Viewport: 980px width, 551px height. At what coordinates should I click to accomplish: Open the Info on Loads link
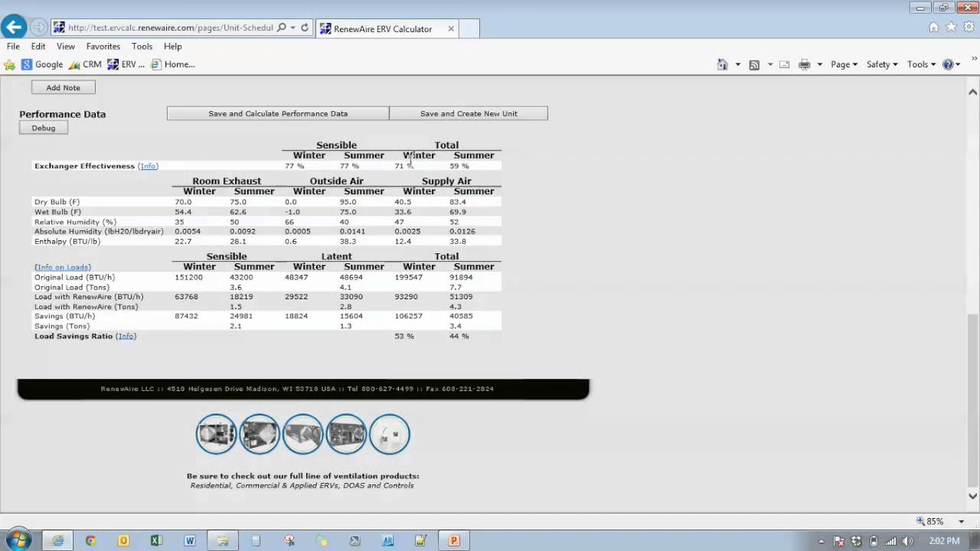tap(63, 267)
